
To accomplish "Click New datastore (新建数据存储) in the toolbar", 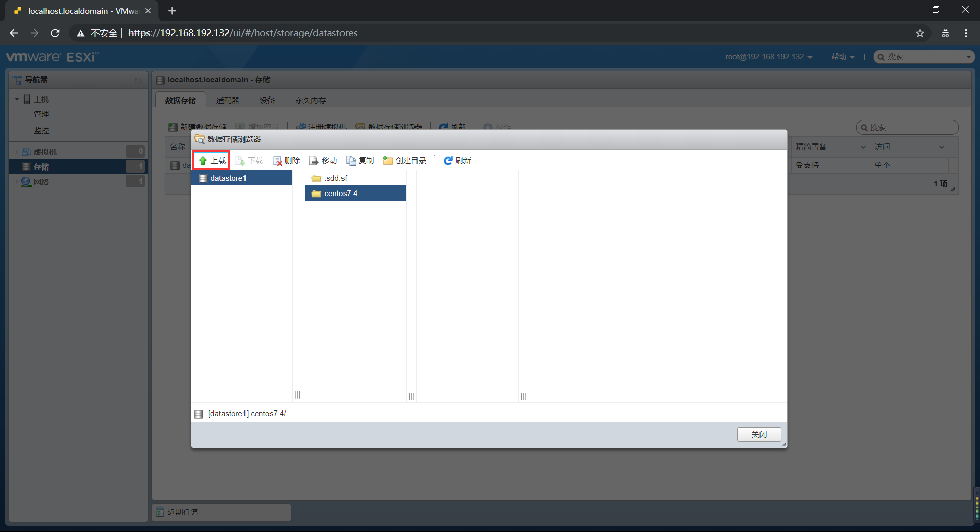I will coord(198,127).
